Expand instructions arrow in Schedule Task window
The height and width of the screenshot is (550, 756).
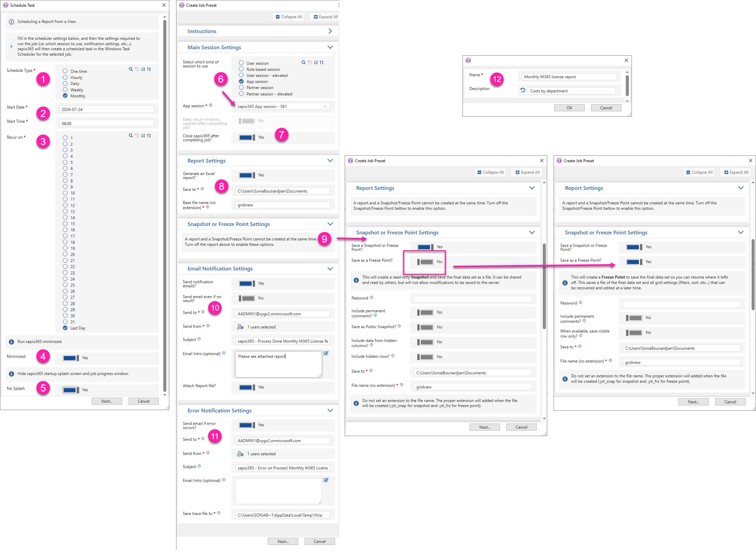tap(11, 47)
